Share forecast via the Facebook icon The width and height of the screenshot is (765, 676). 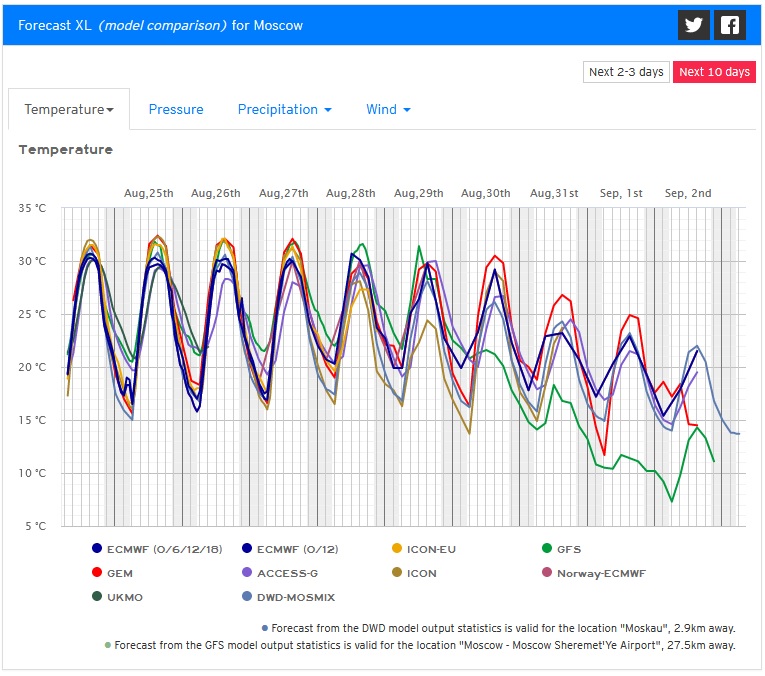click(x=730, y=25)
